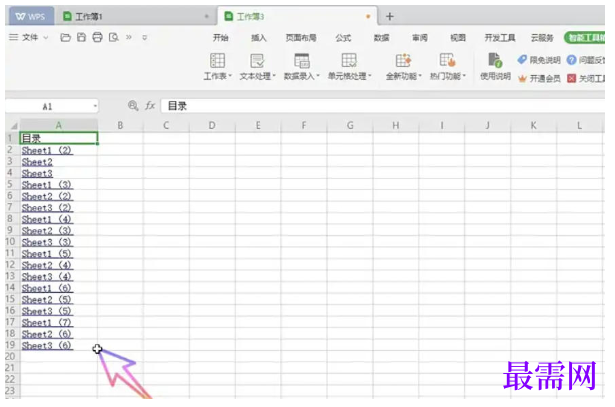The height and width of the screenshot is (407, 615).
Task: Click the formula bar containing 目录
Action: tap(383, 106)
